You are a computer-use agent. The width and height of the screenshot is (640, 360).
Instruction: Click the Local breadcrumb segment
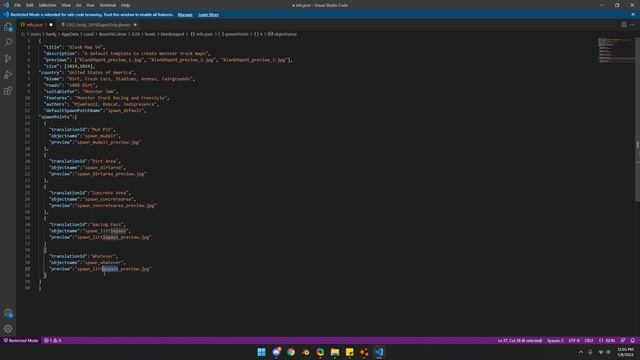click(89, 34)
